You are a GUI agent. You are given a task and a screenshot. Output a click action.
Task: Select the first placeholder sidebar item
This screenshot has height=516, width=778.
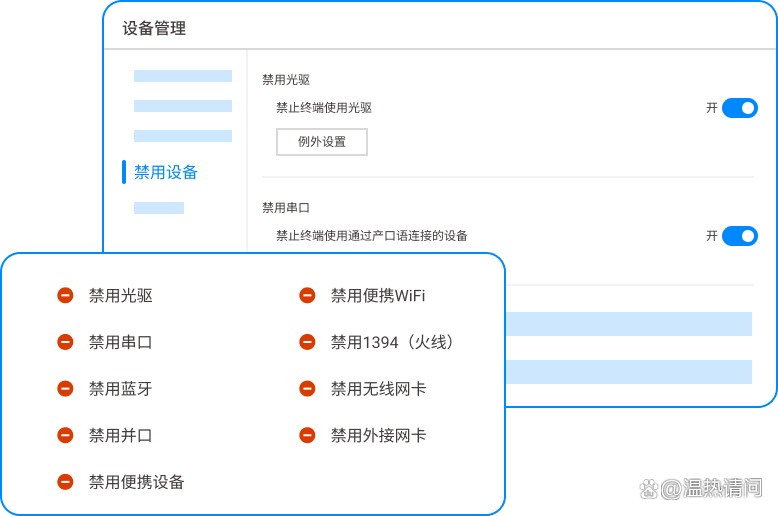pos(183,76)
